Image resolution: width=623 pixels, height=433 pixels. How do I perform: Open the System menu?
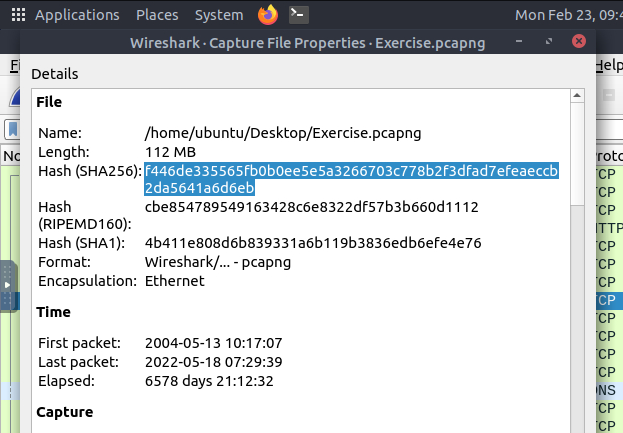click(219, 15)
